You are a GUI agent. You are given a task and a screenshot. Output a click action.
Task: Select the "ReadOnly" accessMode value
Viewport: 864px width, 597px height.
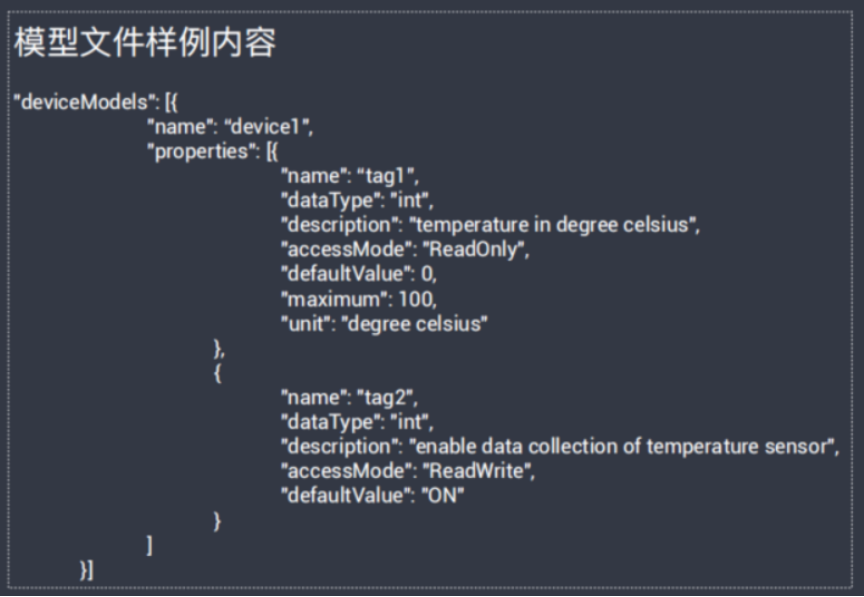[x=473, y=250]
